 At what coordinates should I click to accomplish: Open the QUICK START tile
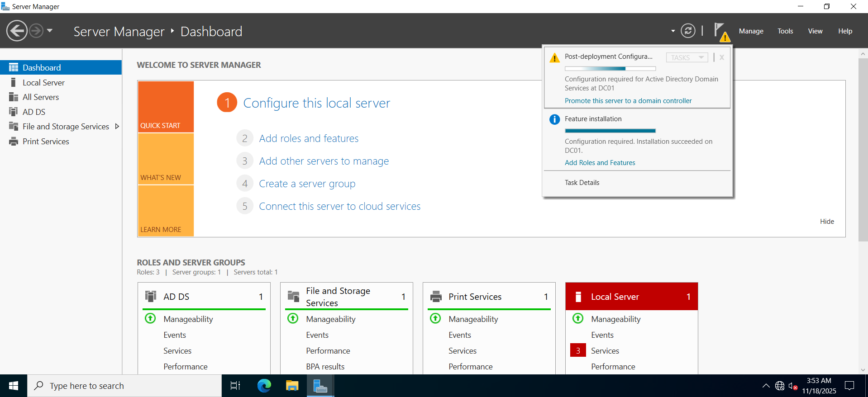166,107
